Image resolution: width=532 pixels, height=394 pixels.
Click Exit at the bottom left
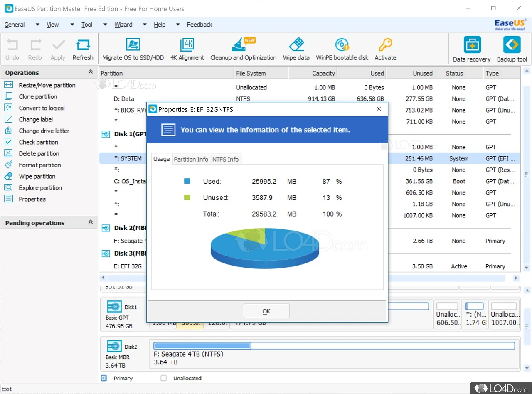coord(7,389)
